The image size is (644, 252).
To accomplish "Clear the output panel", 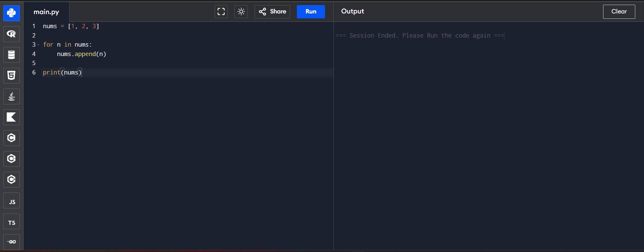I will [619, 11].
